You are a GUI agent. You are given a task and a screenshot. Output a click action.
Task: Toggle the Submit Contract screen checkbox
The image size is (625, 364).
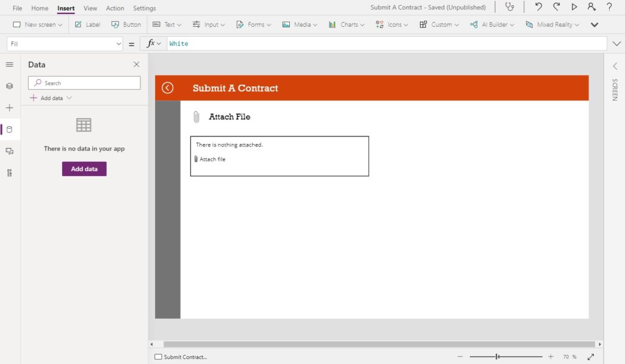158,357
